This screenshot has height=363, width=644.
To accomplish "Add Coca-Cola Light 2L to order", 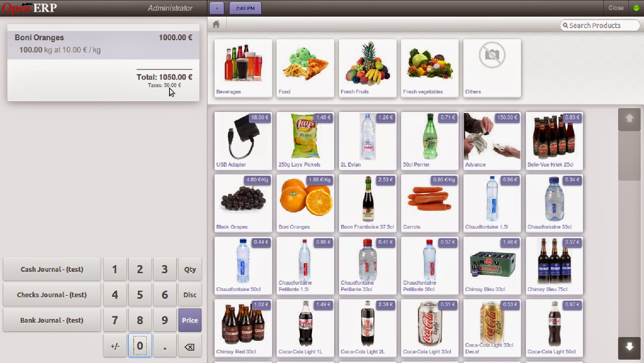I will coord(367,328).
